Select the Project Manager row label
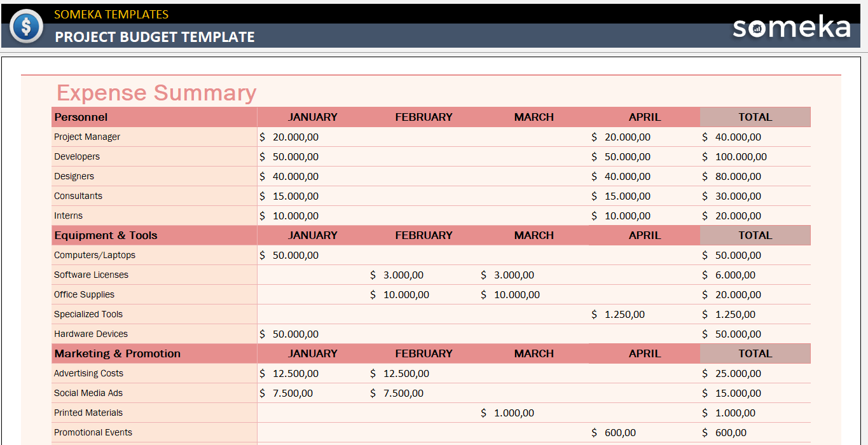This screenshot has width=868, height=445. coord(87,137)
